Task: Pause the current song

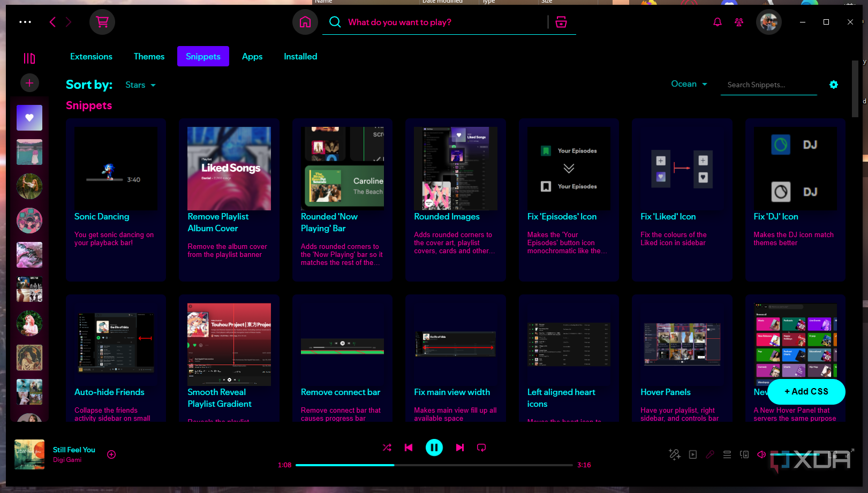Action: (434, 448)
